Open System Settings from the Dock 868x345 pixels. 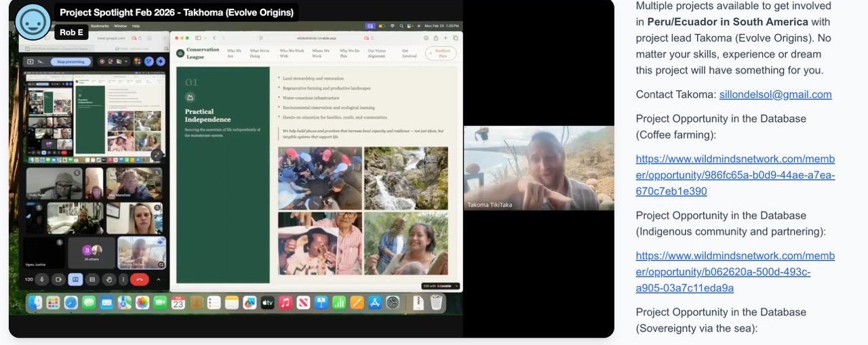coord(393,303)
